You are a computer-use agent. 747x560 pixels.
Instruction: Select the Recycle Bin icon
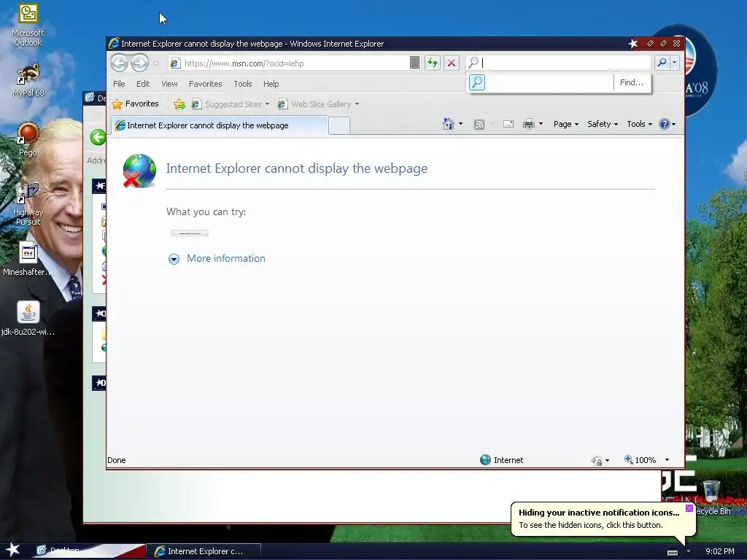coord(712,497)
